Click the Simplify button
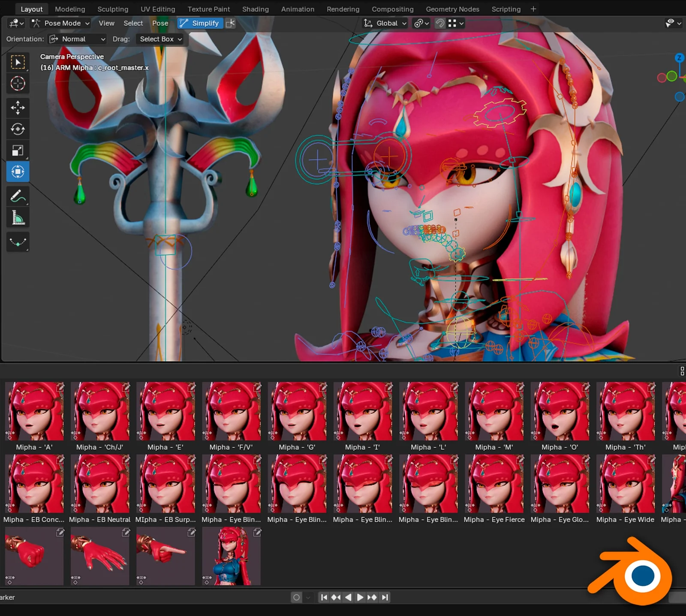 200,23
